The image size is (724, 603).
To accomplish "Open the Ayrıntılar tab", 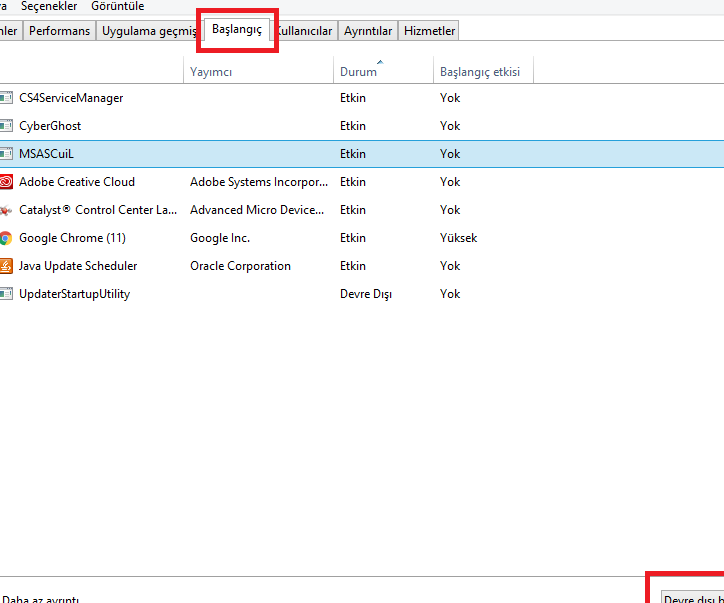I will (x=368, y=31).
